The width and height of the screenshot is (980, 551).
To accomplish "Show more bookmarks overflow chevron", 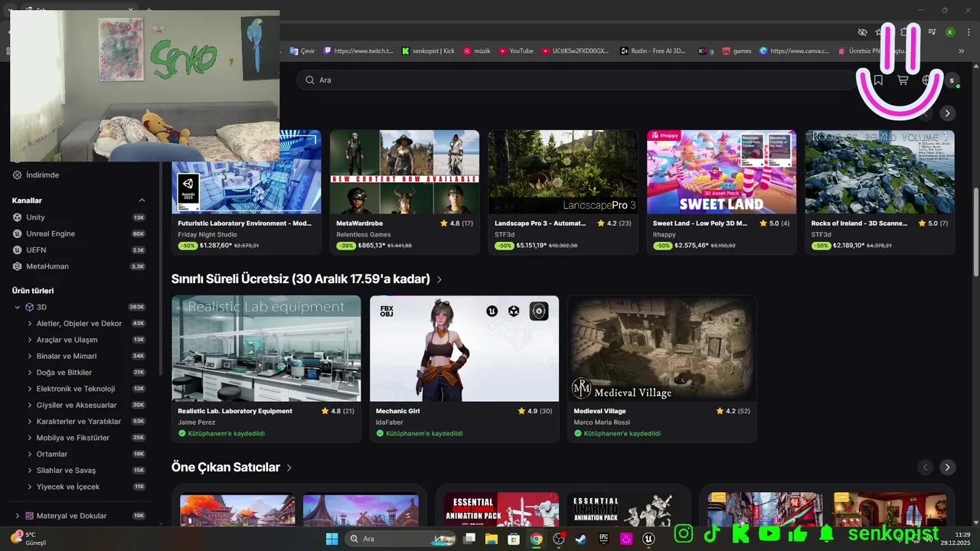I will [x=962, y=51].
